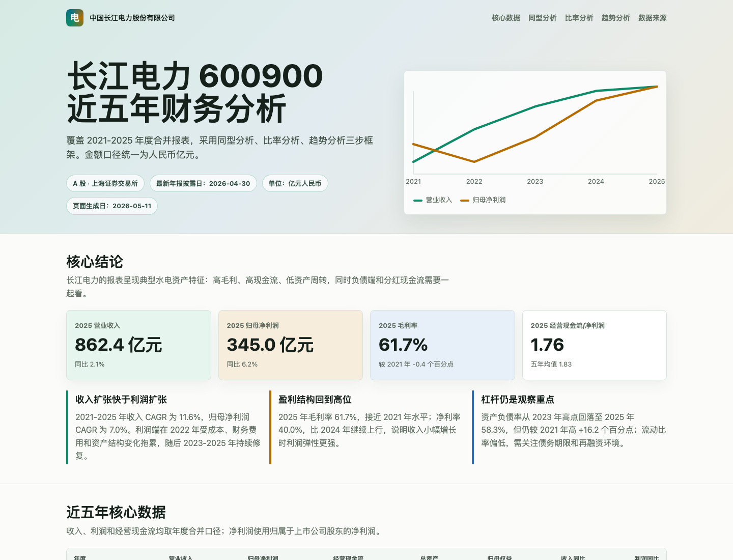Click the 长江电力的报表呈现典型水电资产特征 subtitle text
The height and width of the screenshot is (560, 733).
(x=258, y=287)
